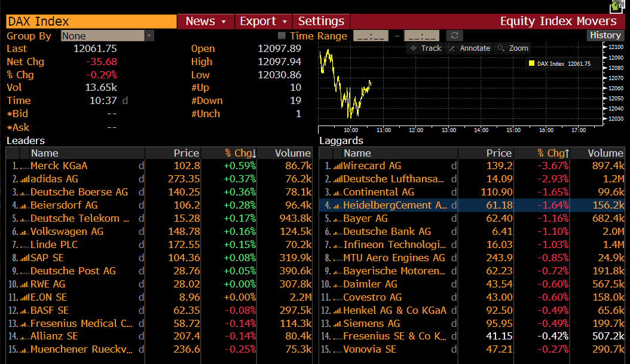Click signal bars icon beside adidas AG
This screenshot has height=364, width=630.
tap(25, 179)
